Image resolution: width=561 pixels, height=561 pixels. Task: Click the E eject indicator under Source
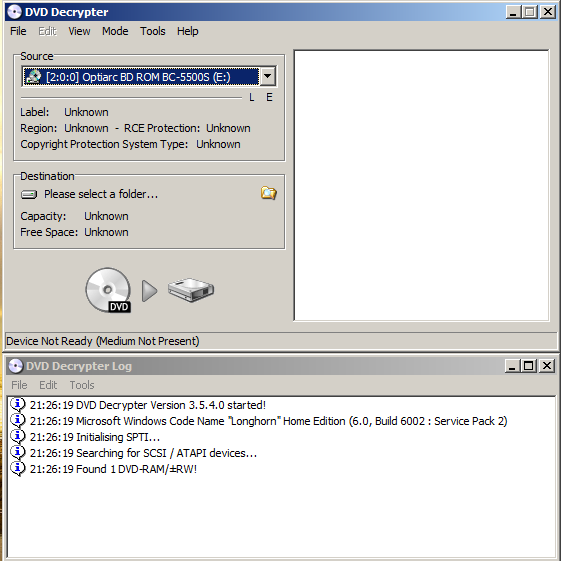269,97
